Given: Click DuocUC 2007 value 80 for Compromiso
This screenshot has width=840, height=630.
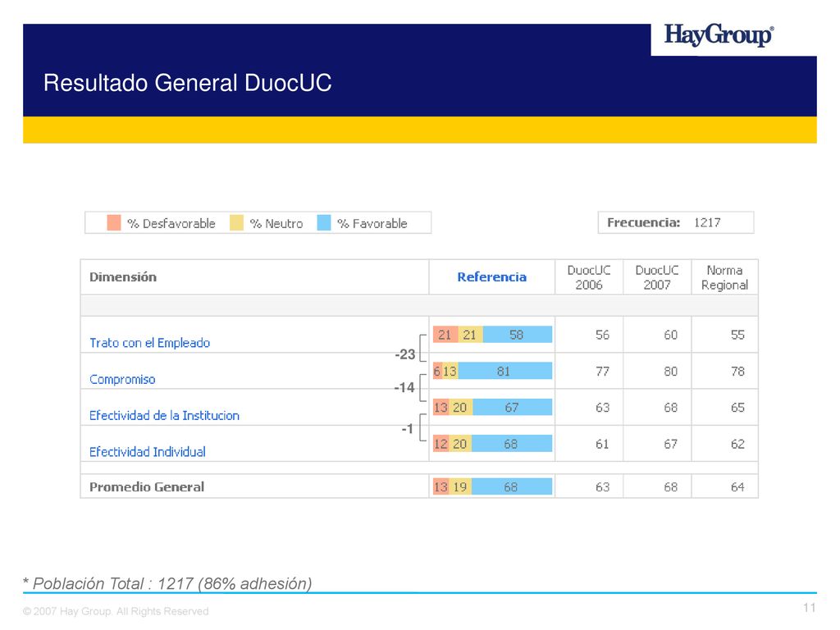Looking at the screenshot, I should (x=670, y=372).
